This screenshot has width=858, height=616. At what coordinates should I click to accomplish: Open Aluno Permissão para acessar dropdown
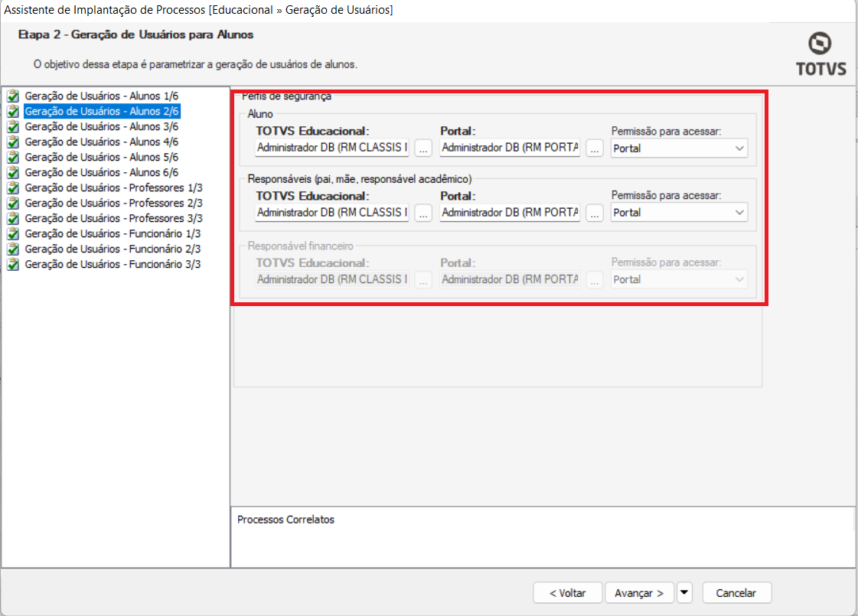coord(679,148)
